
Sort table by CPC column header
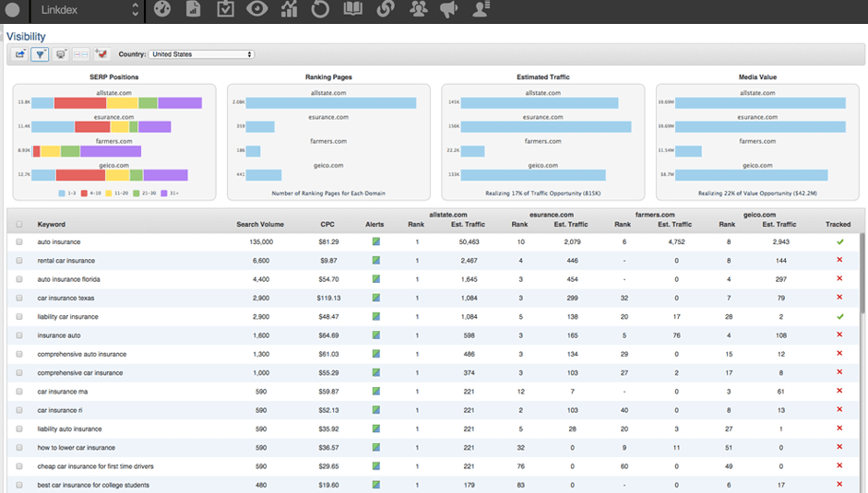(x=327, y=224)
